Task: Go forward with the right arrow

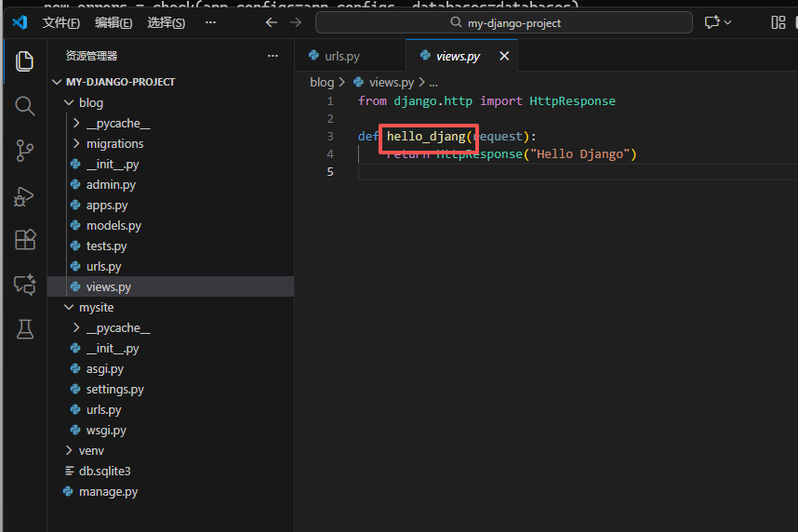Action: 296,22
